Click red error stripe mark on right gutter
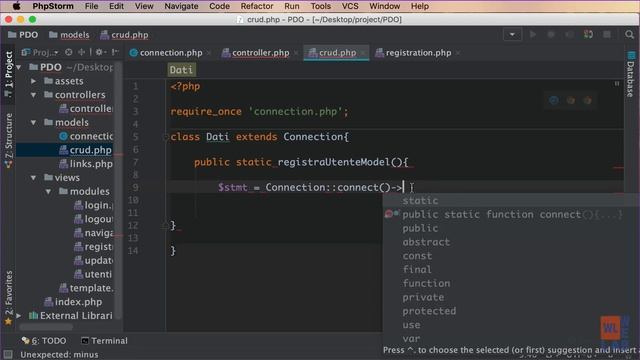This screenshot has height=360, width=640. coord(618,167)
